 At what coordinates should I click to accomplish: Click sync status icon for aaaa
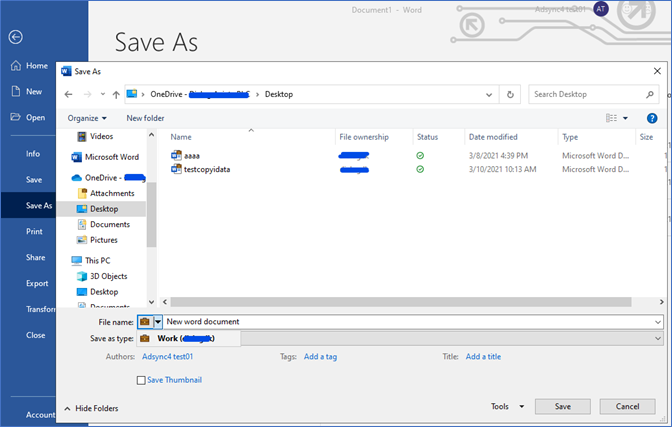[420, 156]
